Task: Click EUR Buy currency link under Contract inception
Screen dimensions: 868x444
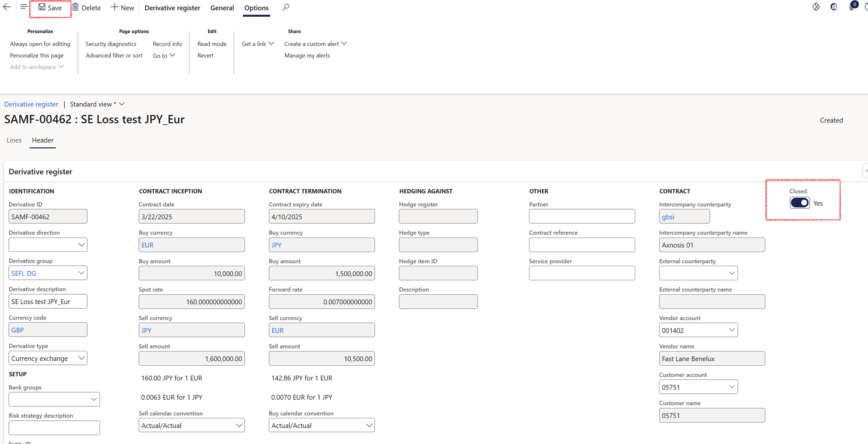Action: pyautogui.click(x=147, y=245)
